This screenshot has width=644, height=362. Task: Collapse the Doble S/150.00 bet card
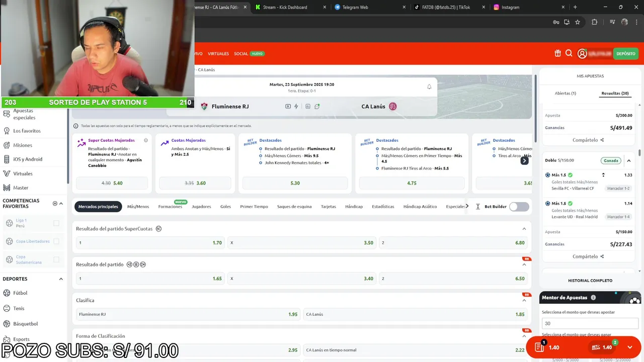pos(629,161)
